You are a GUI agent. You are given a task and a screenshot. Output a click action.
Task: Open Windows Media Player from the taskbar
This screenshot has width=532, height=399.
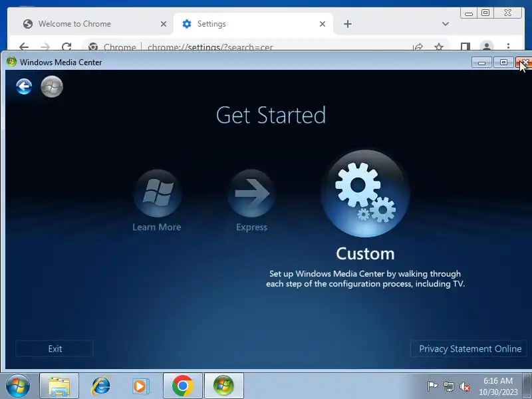(x=140, y=386)
